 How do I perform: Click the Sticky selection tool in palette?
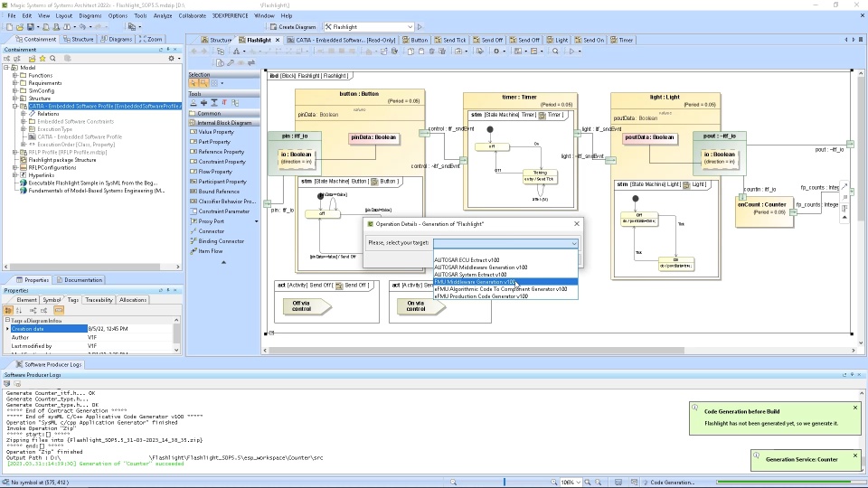pyautogui.click(x=203, y=83)
